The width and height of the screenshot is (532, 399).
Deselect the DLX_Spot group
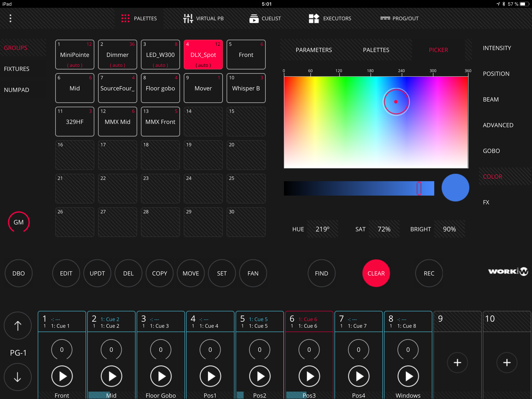click(x=203, y=55)
